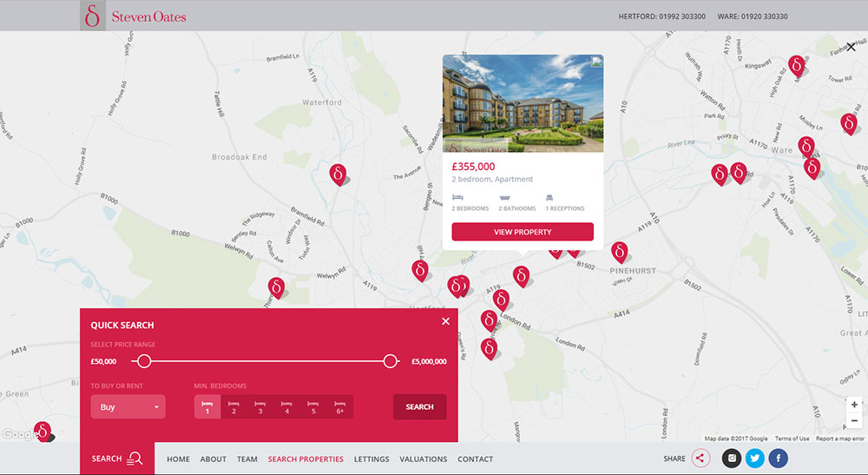
Task: Click the minimum price slider handle
Action: tap(144, 361)
